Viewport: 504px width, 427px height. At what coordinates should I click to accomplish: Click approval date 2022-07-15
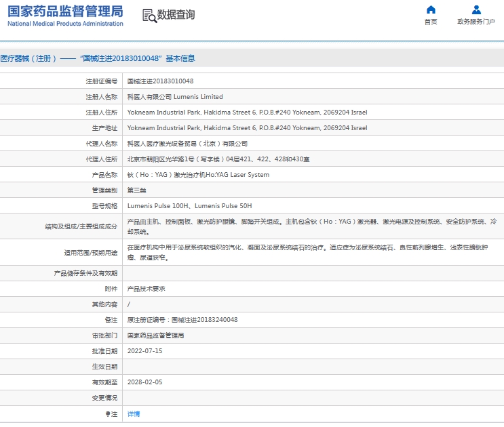click(x=145, y=351)
